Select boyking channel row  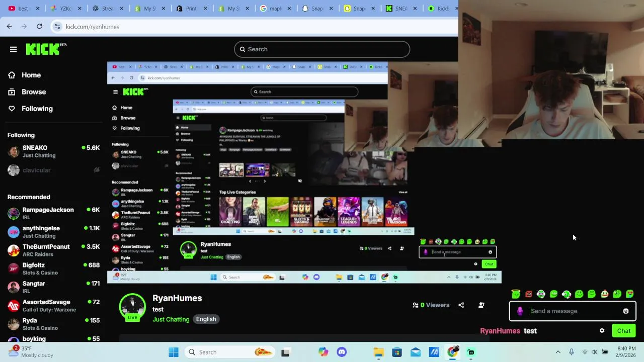53,339
